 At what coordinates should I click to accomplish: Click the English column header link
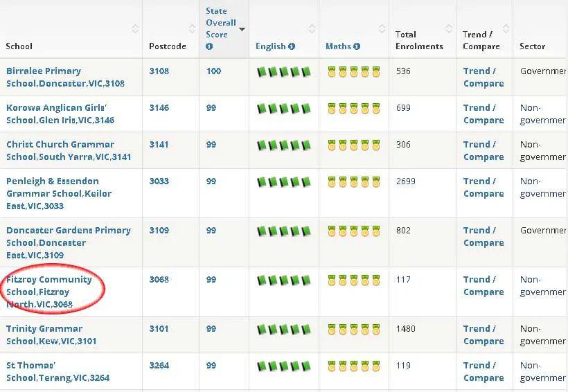tap(271, 46)
